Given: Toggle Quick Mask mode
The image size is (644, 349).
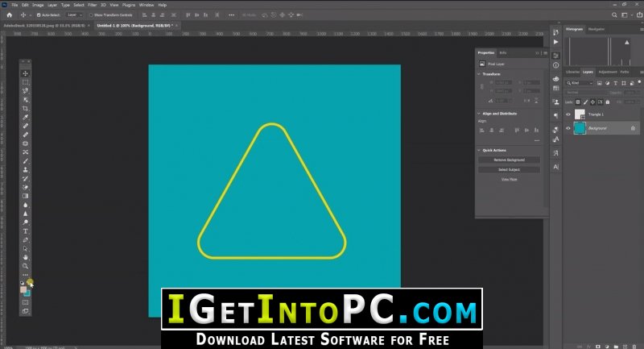Looking at the screenshot, I should coord(26,302).
